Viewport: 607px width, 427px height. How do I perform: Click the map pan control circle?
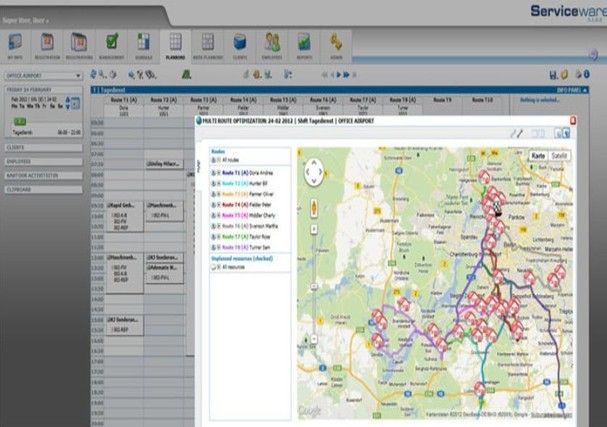314,173
